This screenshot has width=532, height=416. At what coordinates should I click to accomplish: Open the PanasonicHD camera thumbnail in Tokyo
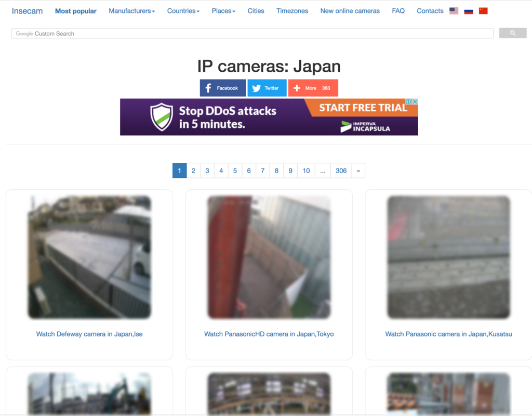269,257
